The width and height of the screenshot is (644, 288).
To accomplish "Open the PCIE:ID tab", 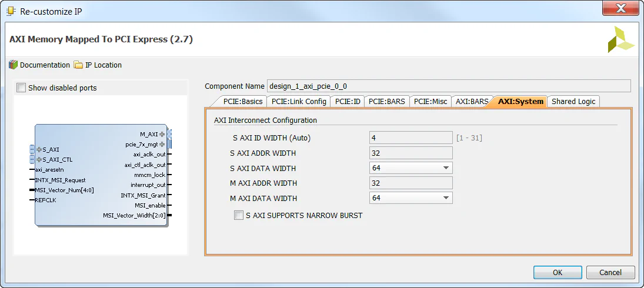I will 348,101.
